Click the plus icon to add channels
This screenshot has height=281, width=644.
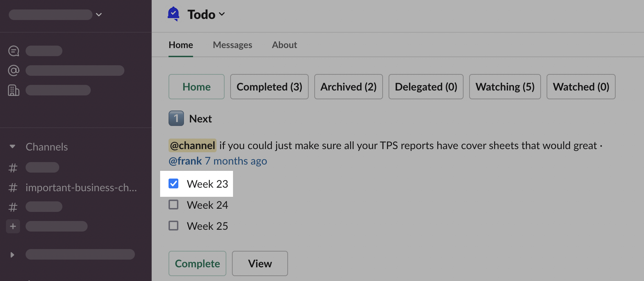point(13,226)
